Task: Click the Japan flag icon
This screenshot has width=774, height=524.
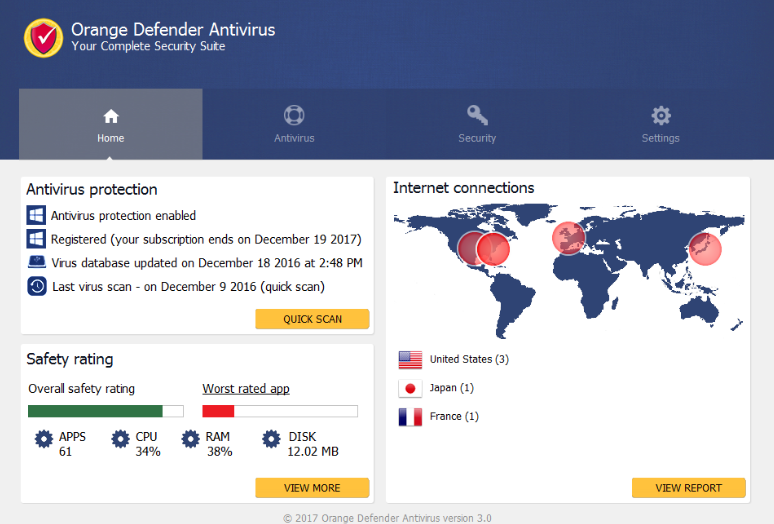Action: 410,388
